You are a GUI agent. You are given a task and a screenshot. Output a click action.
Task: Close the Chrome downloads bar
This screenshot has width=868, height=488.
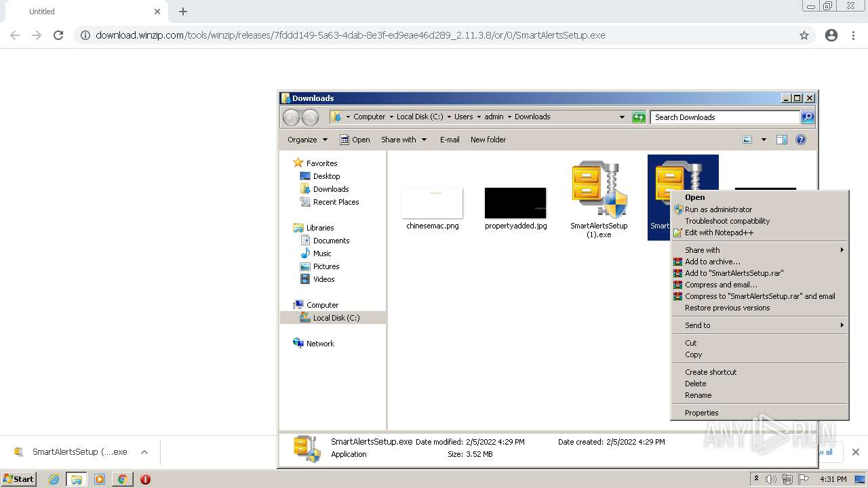point(855,452)
